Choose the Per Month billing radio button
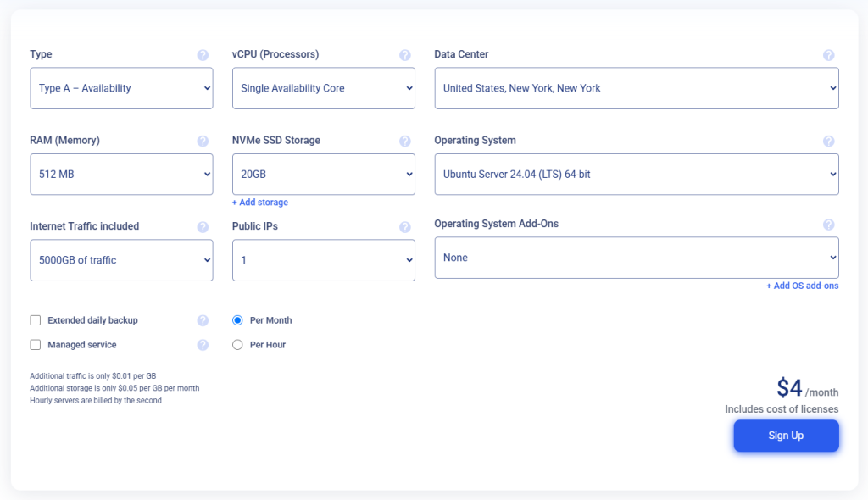The width and height of the screenshot is (868, 500). [237, 320]
